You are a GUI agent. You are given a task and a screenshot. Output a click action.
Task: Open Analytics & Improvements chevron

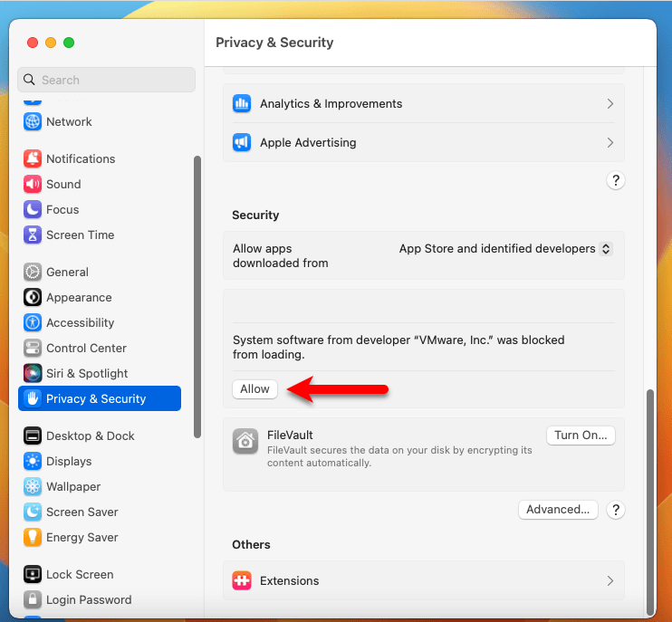coord(610,103)
